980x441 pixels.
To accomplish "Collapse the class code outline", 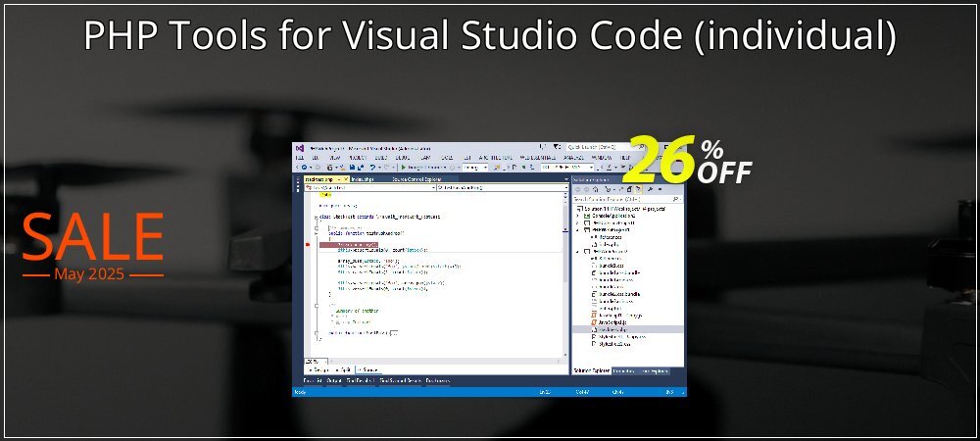I will 316,217.
